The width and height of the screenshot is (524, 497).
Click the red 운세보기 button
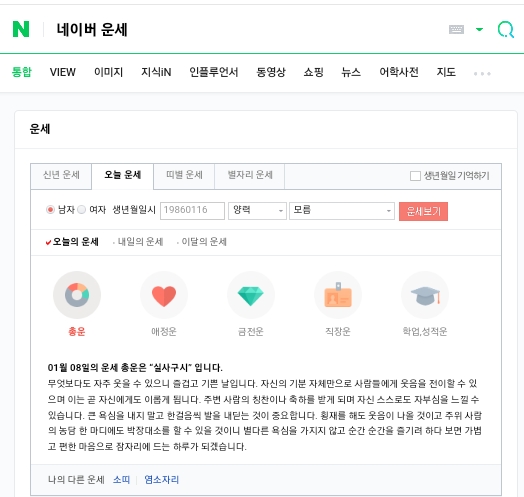423,211
